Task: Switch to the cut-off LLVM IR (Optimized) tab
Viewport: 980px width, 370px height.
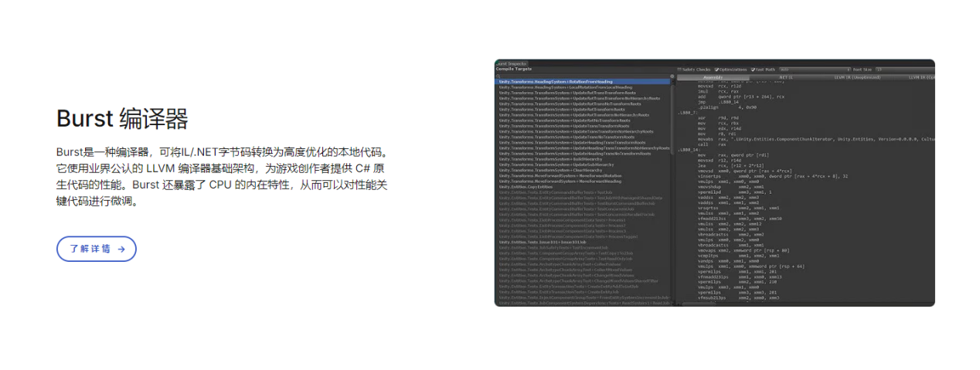Action: 914,77
